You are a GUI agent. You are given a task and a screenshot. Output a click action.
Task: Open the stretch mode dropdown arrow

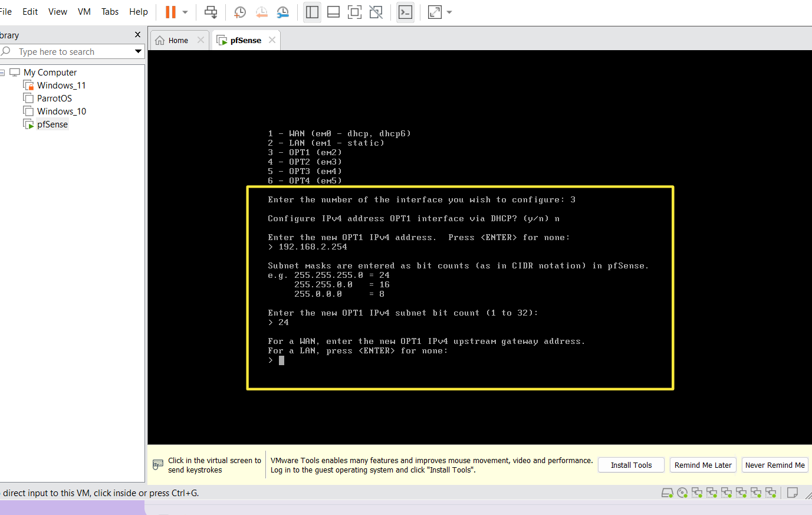pos(449,12)
